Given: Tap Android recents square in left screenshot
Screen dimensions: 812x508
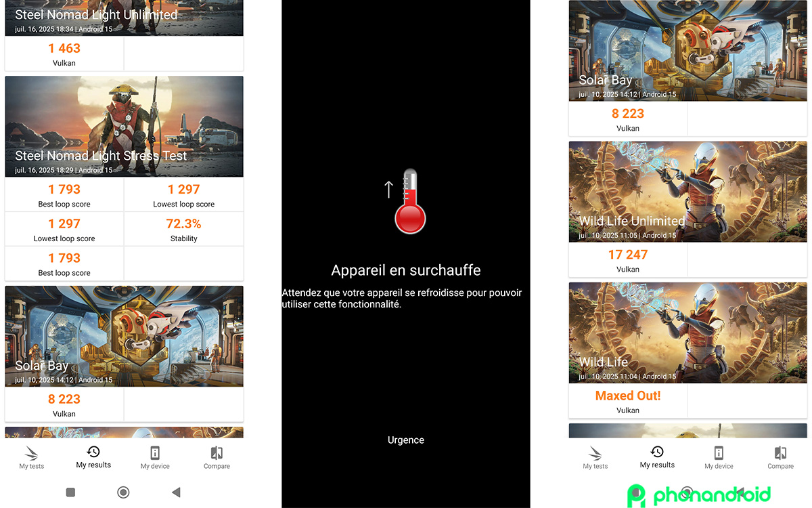Looking at the screenshot, I should click(70, 492).
